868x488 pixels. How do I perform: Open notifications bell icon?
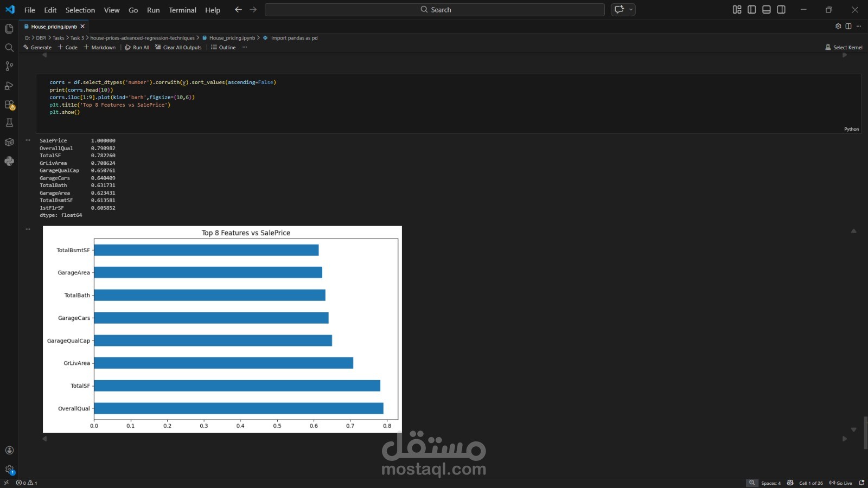pyautogui.click(x=861, y=483)
